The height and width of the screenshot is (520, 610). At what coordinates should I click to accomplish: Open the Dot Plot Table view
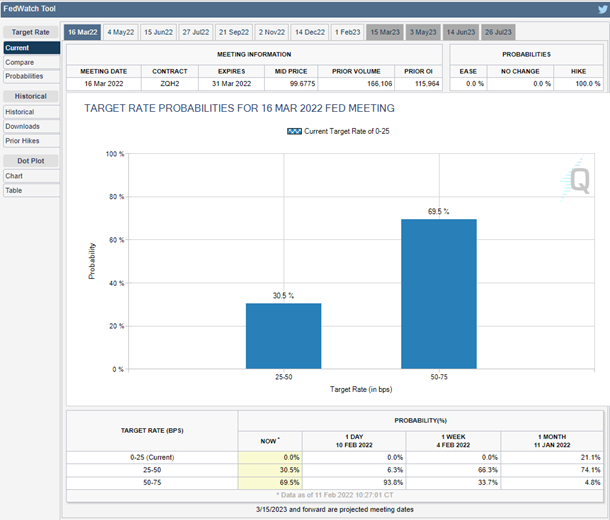click(x=14, y=190)
